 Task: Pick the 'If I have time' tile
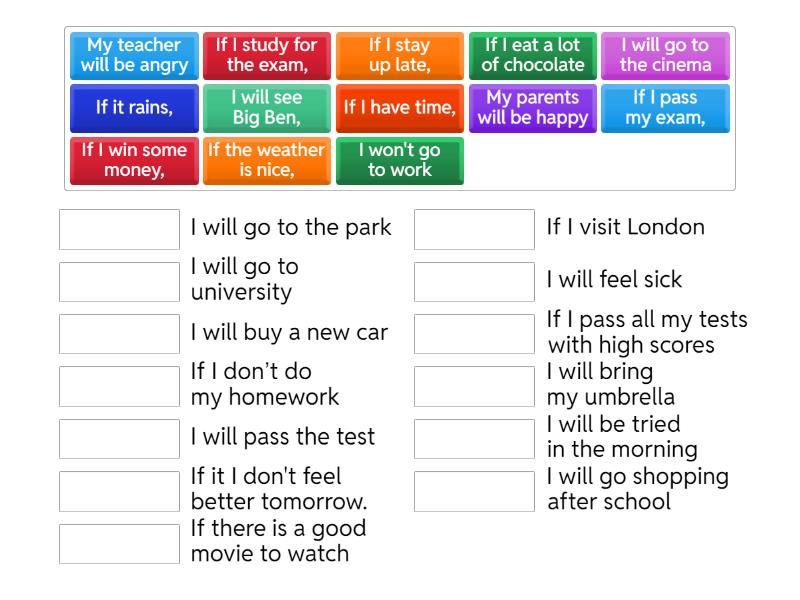click(x=399, y=108)
